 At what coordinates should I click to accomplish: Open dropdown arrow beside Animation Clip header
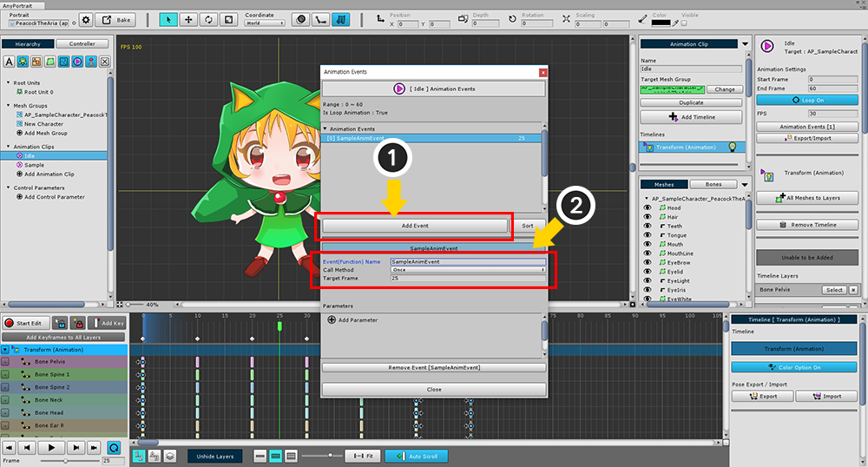[745, 43]
